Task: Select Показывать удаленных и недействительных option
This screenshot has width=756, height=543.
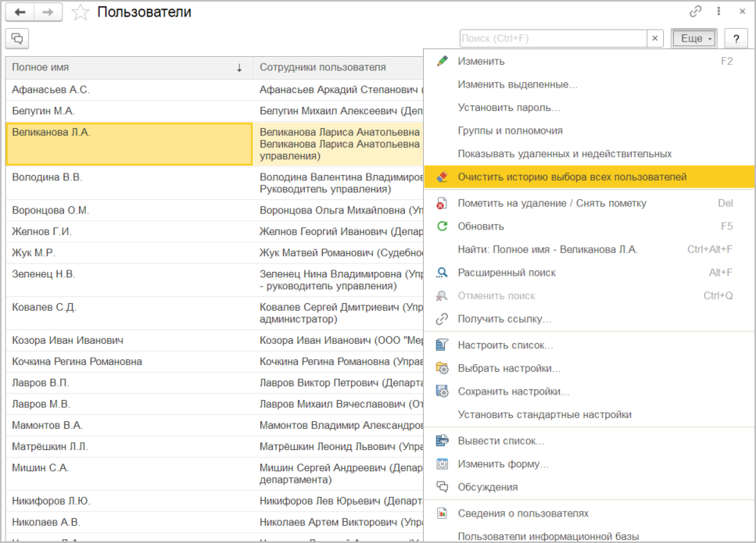Action: (x=564, y=154)
